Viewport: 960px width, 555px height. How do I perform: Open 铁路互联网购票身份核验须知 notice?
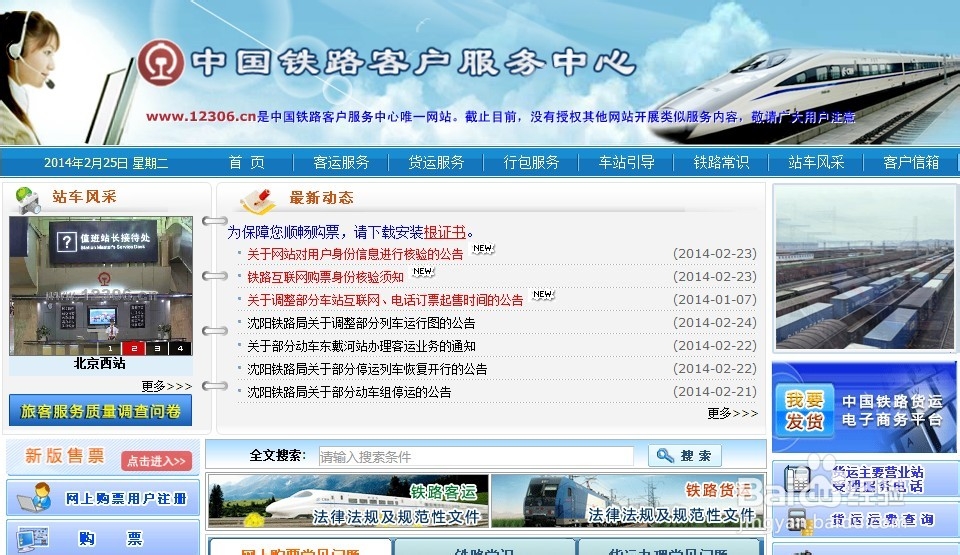tap(325, 277)
